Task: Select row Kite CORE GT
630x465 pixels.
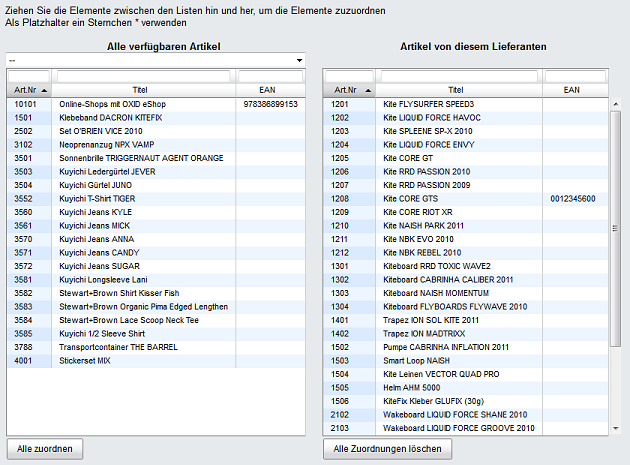Action: tap(466, 158)
